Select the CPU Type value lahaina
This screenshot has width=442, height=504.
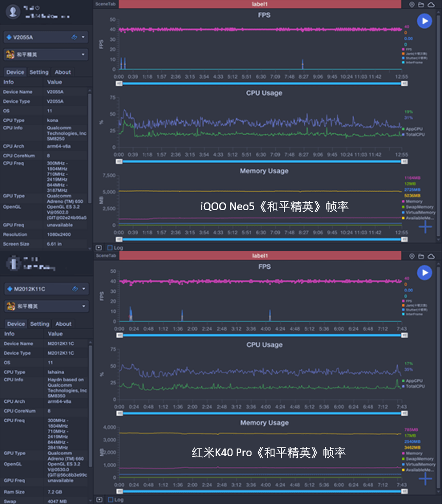tap(56, 372)
